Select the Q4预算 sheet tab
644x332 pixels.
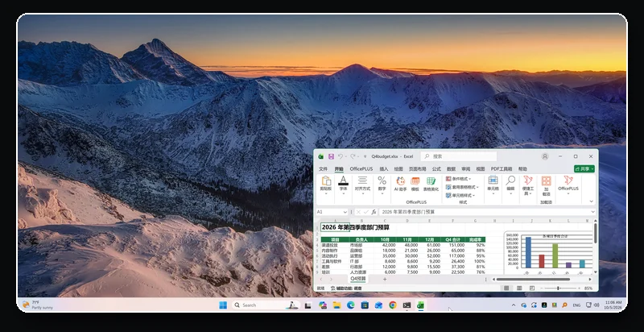(358, 279)
